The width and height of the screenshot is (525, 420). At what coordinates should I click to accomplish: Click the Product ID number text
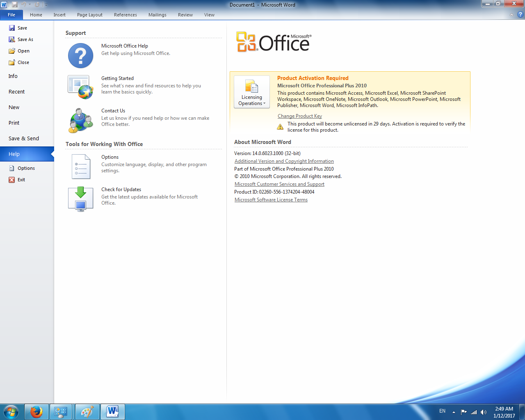click(x=274, y=192)
